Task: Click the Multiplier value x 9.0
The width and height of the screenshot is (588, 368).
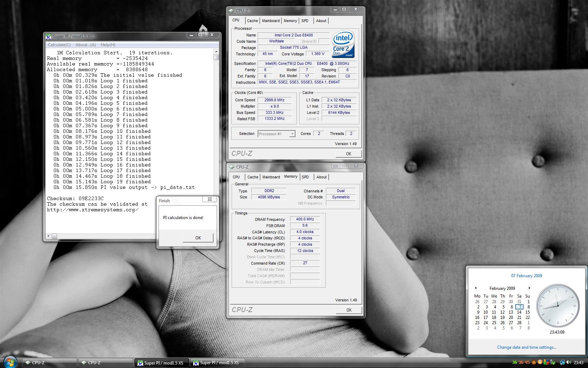Action: [274, 106]
